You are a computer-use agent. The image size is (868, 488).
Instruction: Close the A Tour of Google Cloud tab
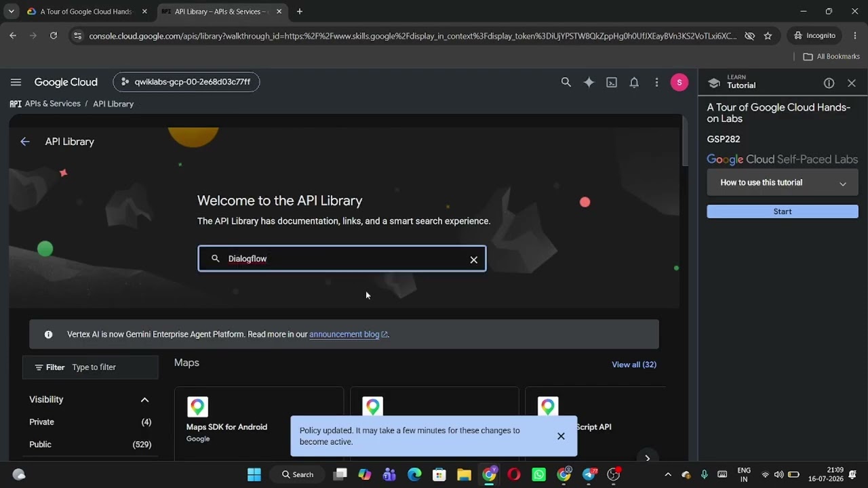tap(144, 12)
